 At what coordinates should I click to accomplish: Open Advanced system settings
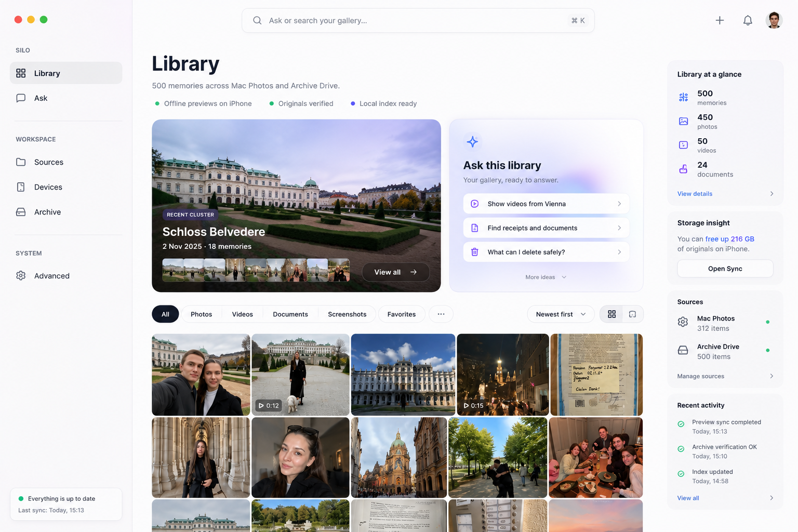(x=66, y=276)
